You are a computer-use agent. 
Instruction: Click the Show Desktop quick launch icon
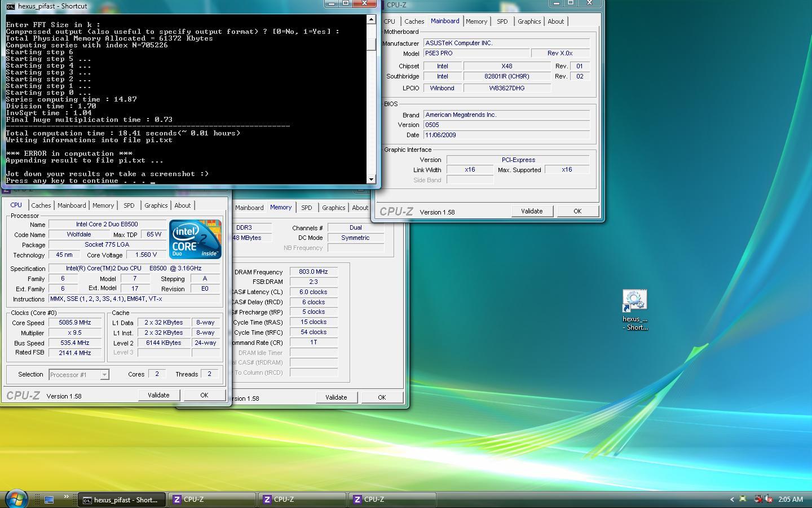[49, 500]
